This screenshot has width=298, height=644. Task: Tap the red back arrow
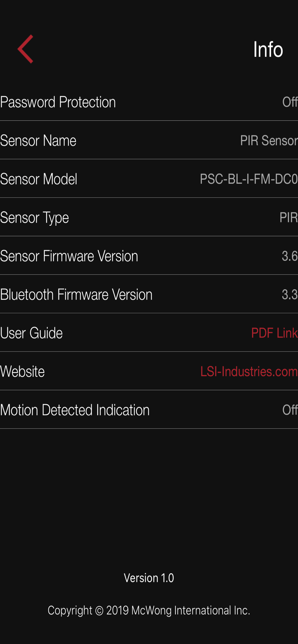click(x=25, y=49)
